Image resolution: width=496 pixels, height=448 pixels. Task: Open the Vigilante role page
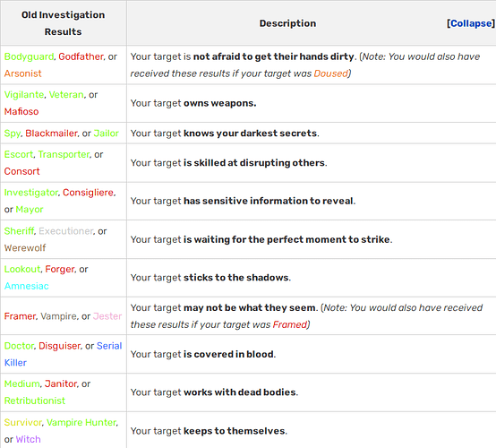point(24,95)
